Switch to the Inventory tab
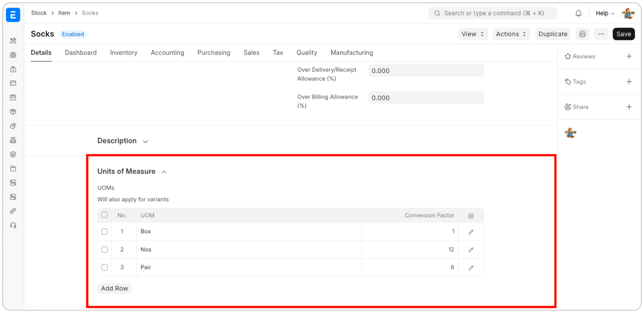Viewport: 644px width, 313px height. pos(124,53)
